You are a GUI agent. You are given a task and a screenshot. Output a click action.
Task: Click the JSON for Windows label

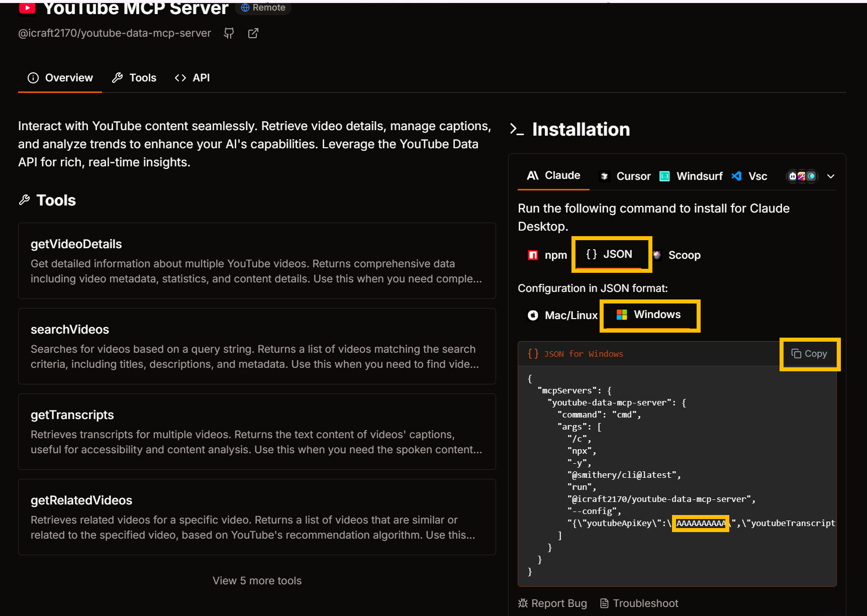[584, 354]
